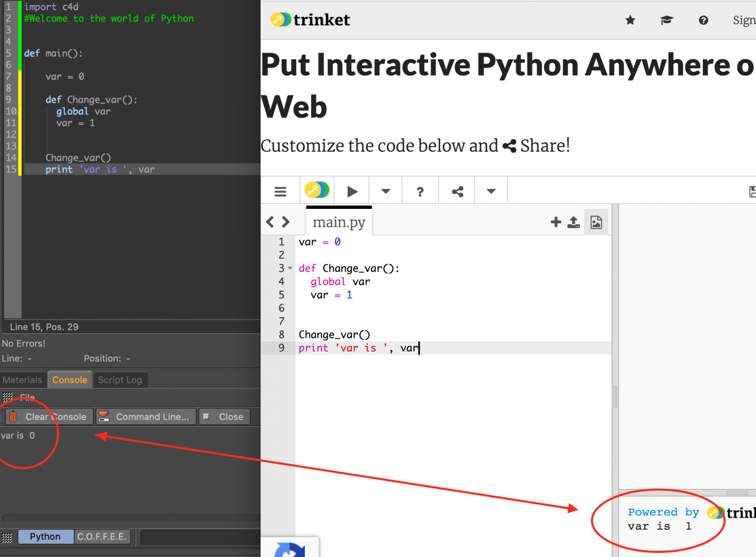
Task: Switch to the Script Log tab
Action: (120, 380)
